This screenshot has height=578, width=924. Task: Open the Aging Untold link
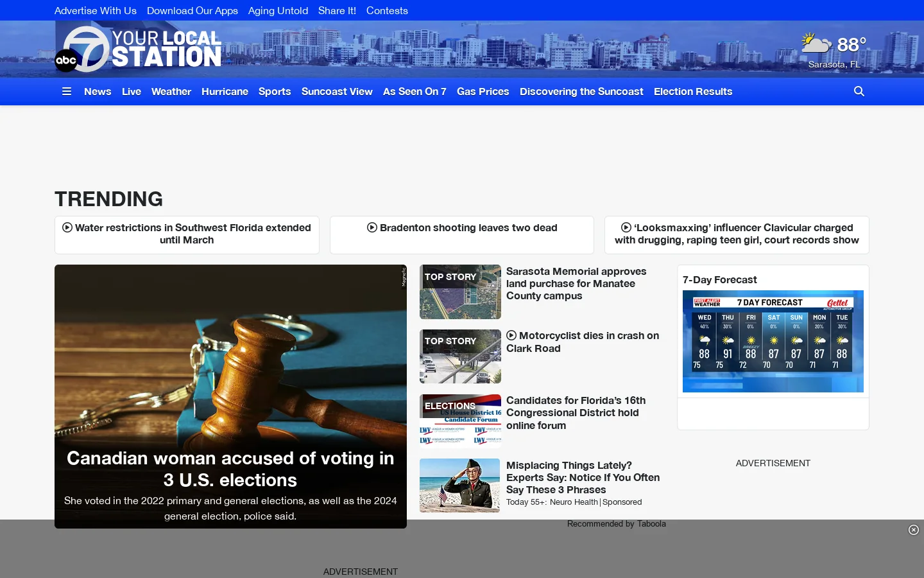tap(278, 10)
